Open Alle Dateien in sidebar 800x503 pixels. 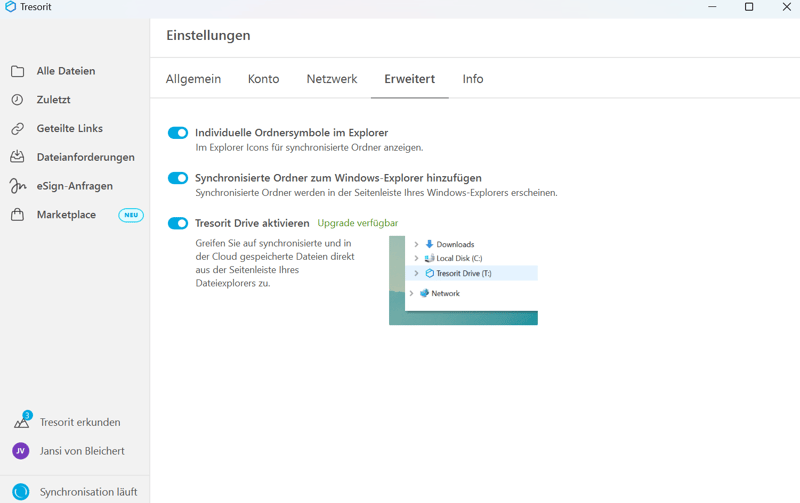66,71
